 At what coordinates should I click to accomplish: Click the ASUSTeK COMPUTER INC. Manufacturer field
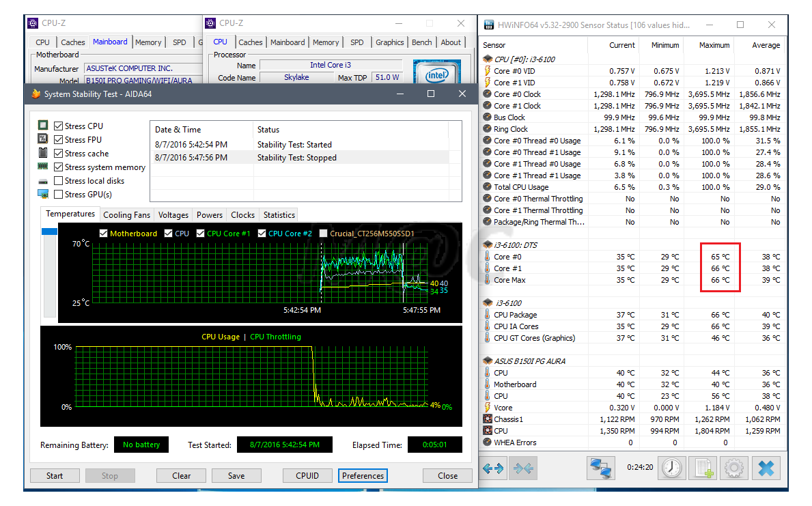(143, 68)
